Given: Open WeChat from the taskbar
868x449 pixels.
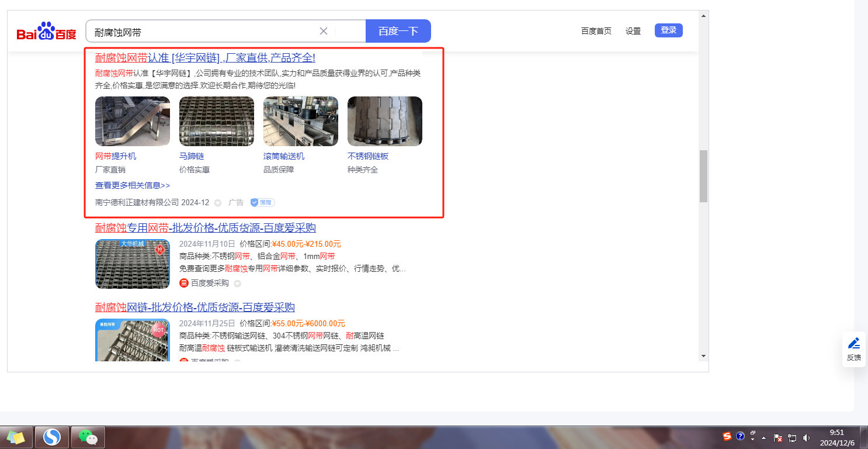Looking at the screenshot, I should 88,437.
